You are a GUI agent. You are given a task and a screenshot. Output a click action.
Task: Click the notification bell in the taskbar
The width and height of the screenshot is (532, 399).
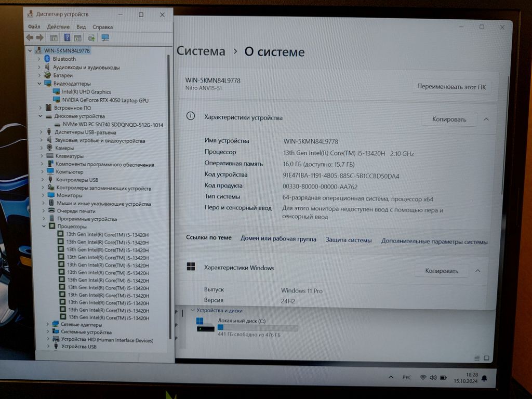tap(484, 378)
